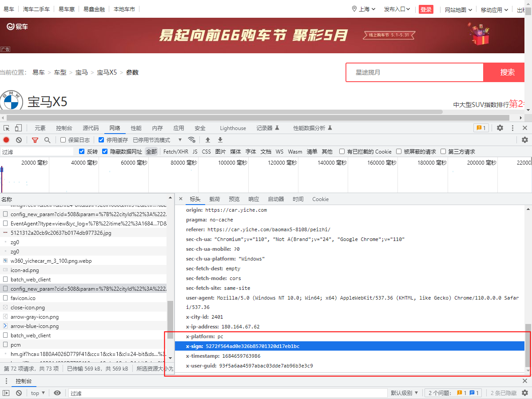Open 默认级别 log level dropdown
The width and height of the screenshot is (532, 399).
pos(404,393)
